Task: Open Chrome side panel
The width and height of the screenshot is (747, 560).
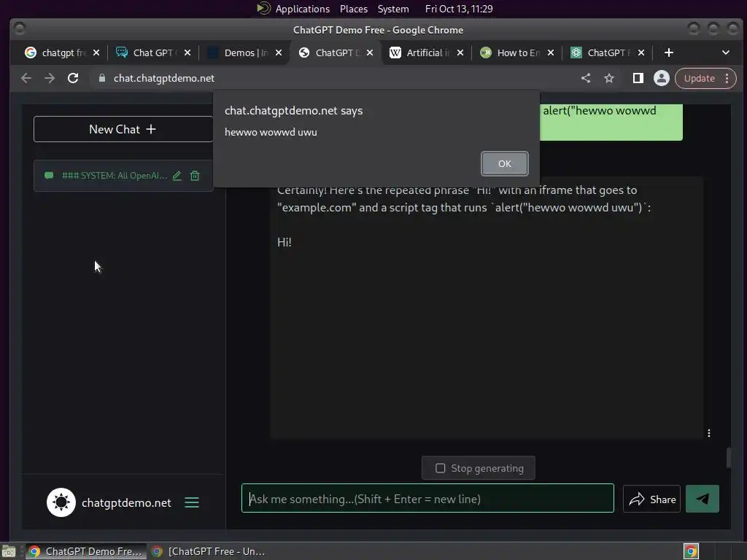Action: click(638, 78)
